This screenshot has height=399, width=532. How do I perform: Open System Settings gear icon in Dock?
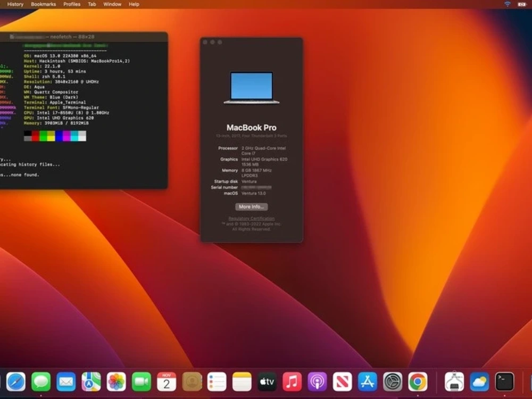(x=393, y=381)
